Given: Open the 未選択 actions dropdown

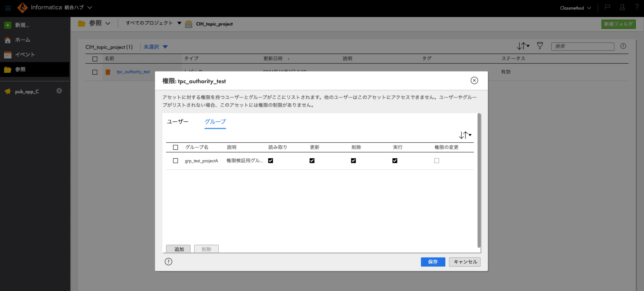Looking at the screenshot, I should (x=156, y=47).
